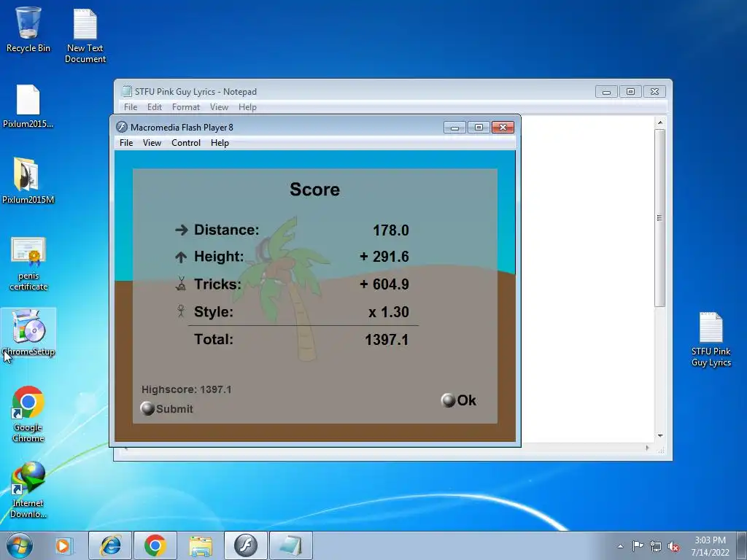Image resolution: width=747 pixels, height=560 pixels.
Task: Click the Height up-arrow icon in score
Action: (x=181, y=257)
